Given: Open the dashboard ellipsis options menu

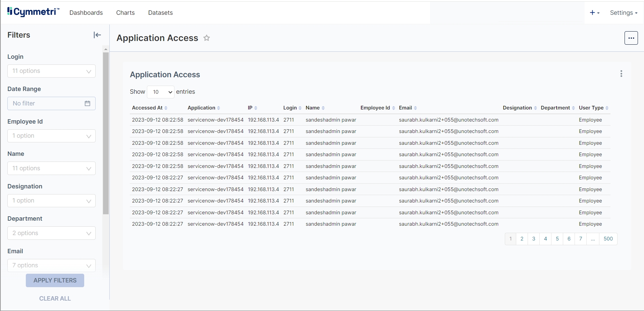Looking at the screenshot, I should 631,38.
